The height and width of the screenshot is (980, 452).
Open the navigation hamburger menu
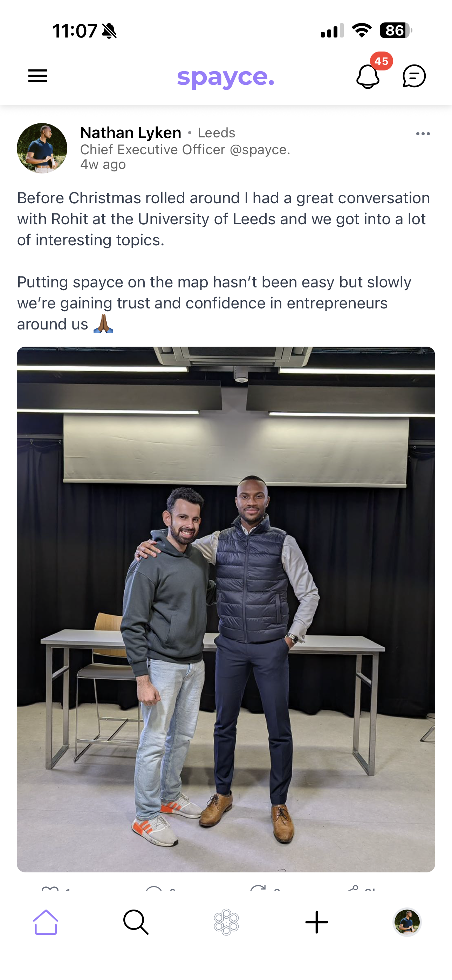[37, 76]
